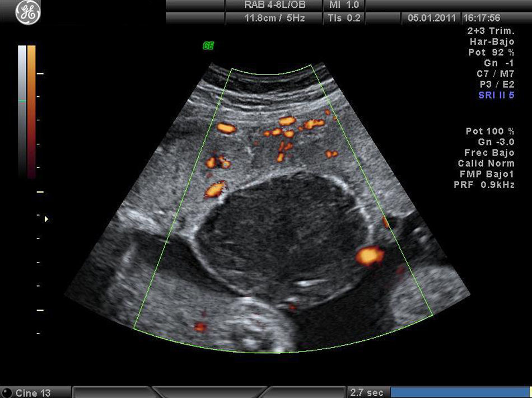Click the large orange Doppler signal at right
Image resolution: width=532 pixels, height=398 pixels.
[369, 256]
